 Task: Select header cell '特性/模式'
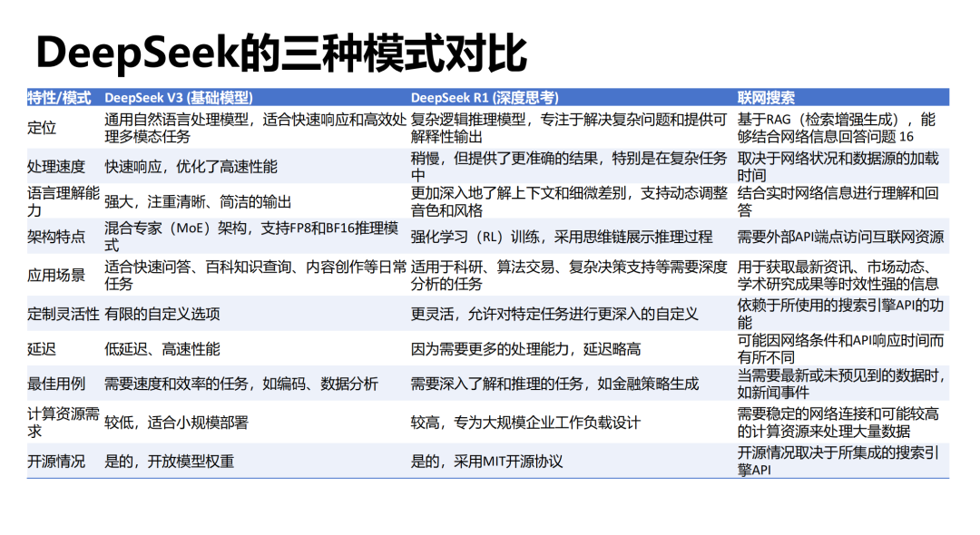(x=59, y=98)
